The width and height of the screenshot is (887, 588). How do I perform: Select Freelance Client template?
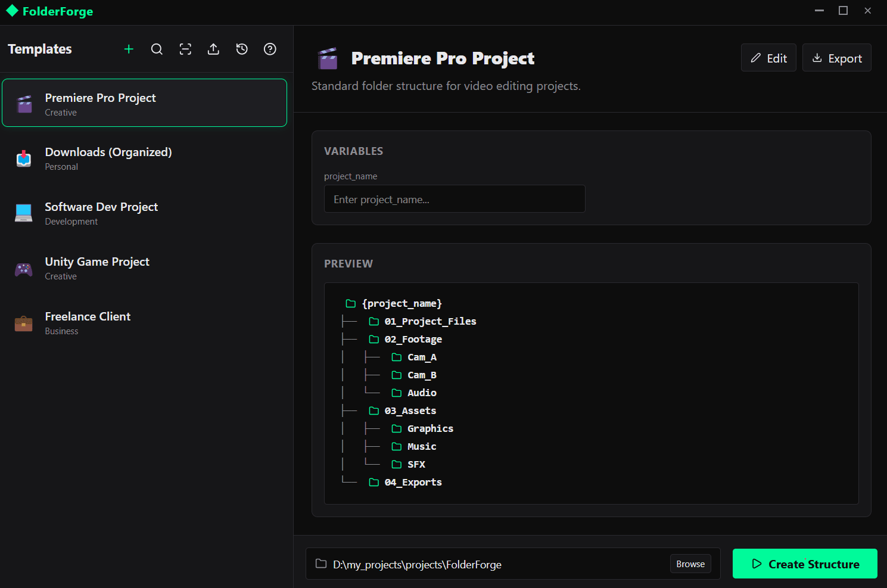(144, 323)
